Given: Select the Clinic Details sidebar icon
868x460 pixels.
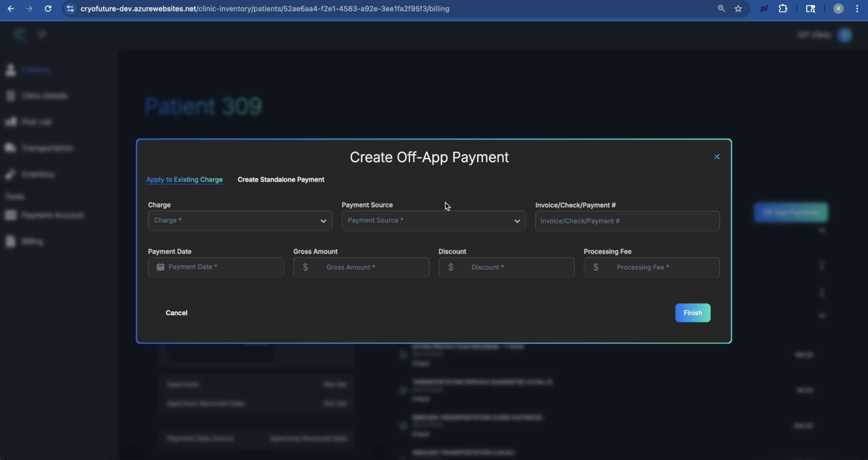Looking at the screenshot, I should 11,95.
